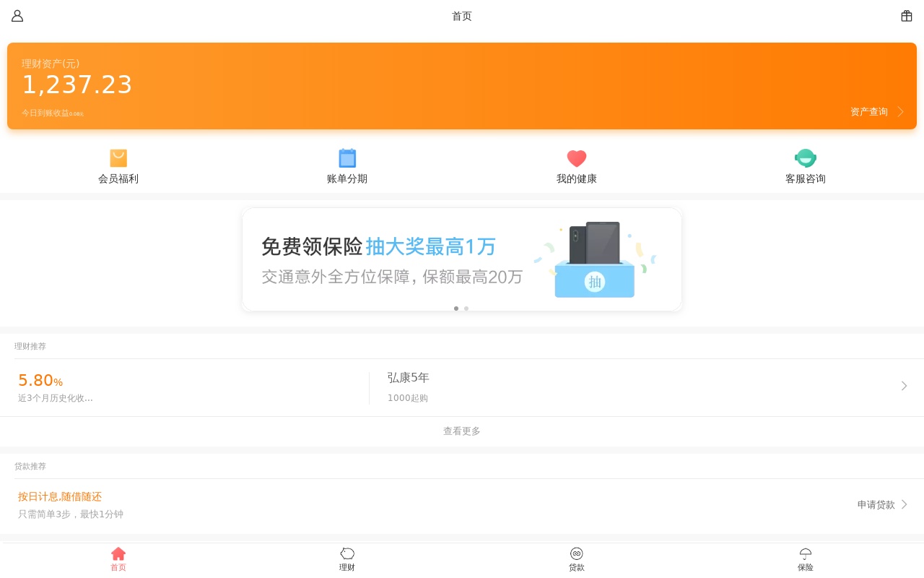Tap the 贷款 coin icon
Image resolution: width=924 pixels, height=578 pixels.
click(x=576, y=553)
